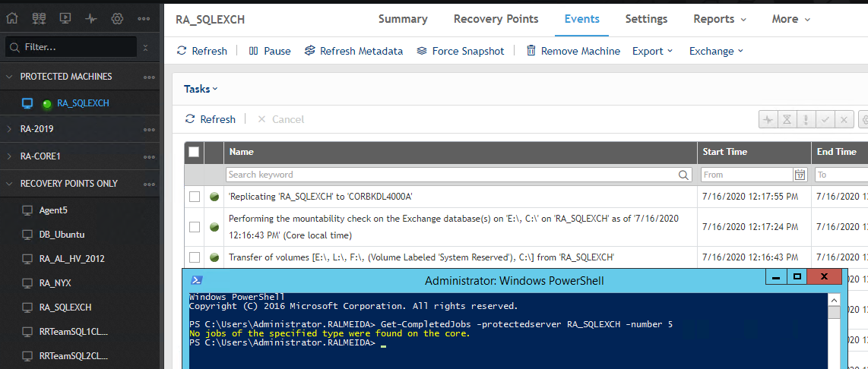Expand the RA-2019 group
Viewport: 868px width, 369px height.
pos(9,130)
